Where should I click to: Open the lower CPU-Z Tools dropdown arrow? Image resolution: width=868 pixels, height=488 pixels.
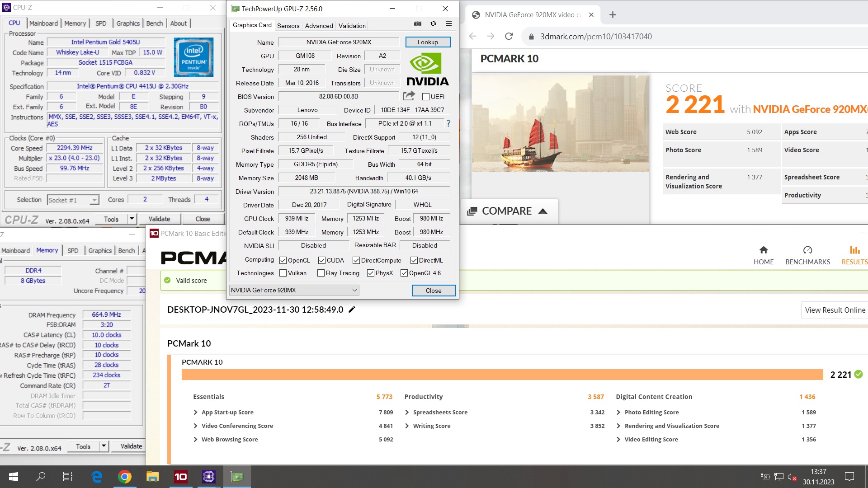coord(104,446)
